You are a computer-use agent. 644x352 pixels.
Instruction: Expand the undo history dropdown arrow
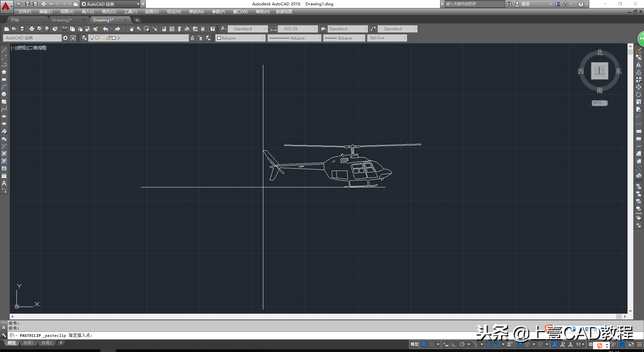coord(57,4)
